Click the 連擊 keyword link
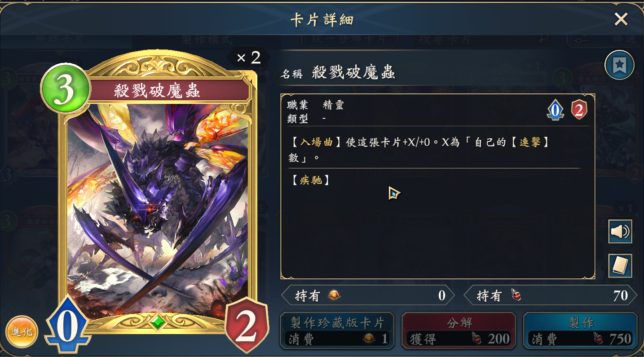Viewport: 644px width, 357px height. tap(530, 143)
